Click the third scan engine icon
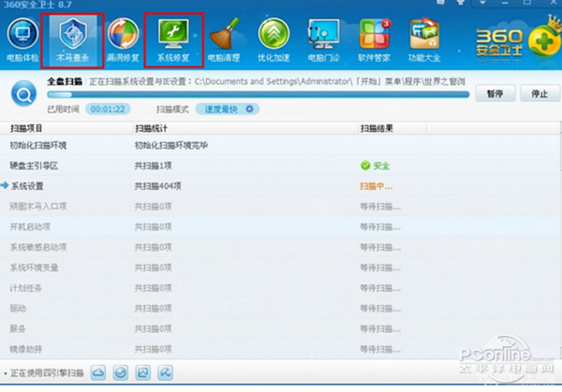The height and width of the screenshot is (392, 562). (142, 372)
